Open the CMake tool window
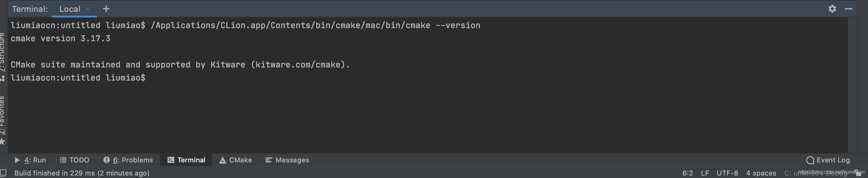The image size is (868, 178). (236, 160)
